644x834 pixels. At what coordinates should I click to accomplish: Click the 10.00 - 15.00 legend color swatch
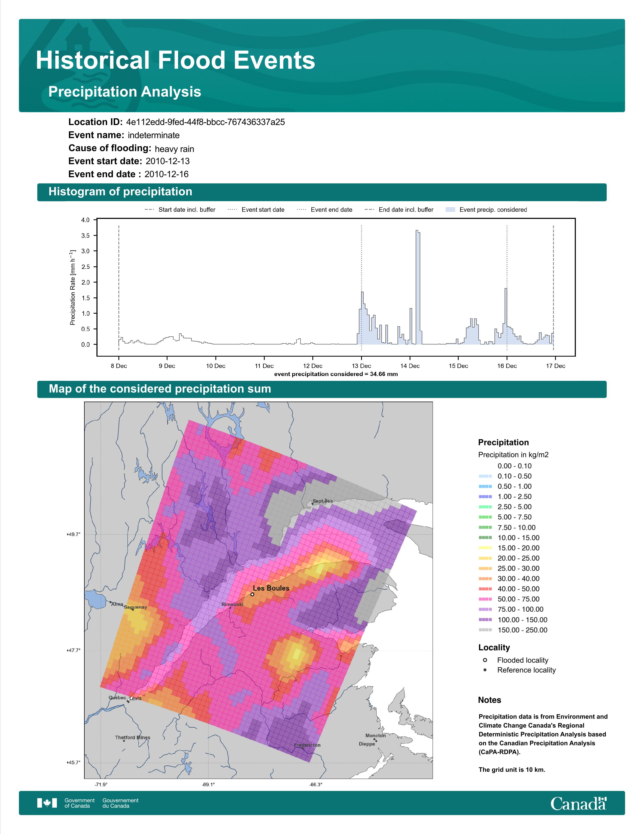coord(485,538)
